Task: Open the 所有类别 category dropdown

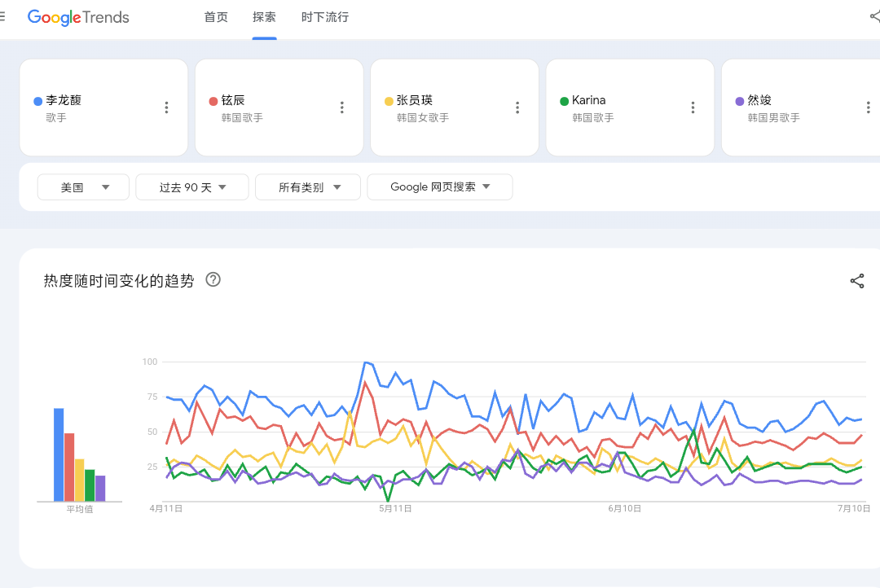Action: (307, 186)
